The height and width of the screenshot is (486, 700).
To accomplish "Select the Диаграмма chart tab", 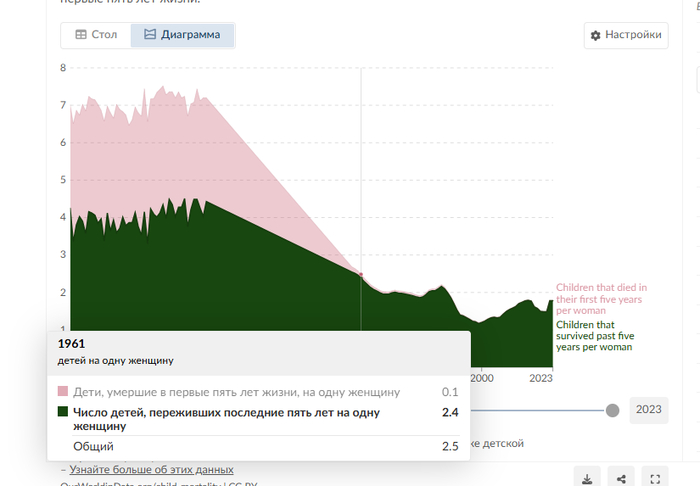I will (182, 35).
